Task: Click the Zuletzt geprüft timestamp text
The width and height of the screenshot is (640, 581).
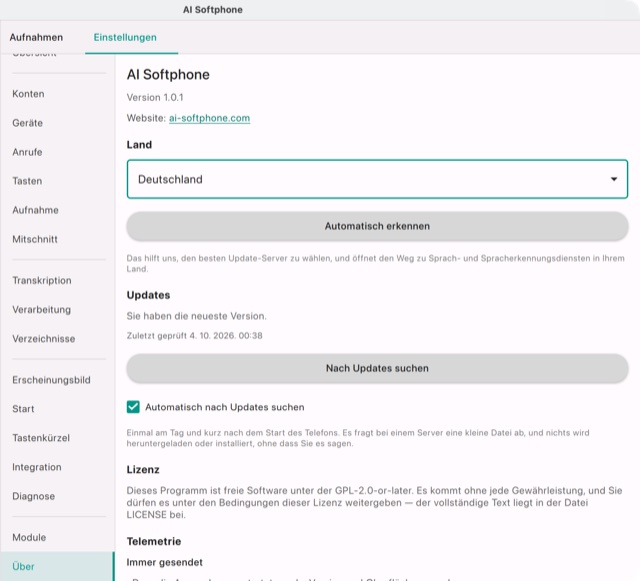Action: coord(194,336)
